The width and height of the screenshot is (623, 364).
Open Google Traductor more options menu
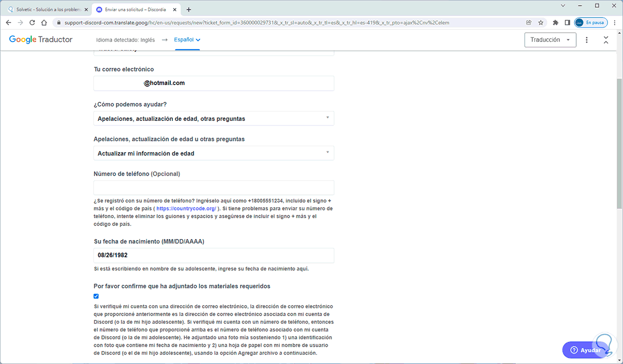[x=587, y=40]
